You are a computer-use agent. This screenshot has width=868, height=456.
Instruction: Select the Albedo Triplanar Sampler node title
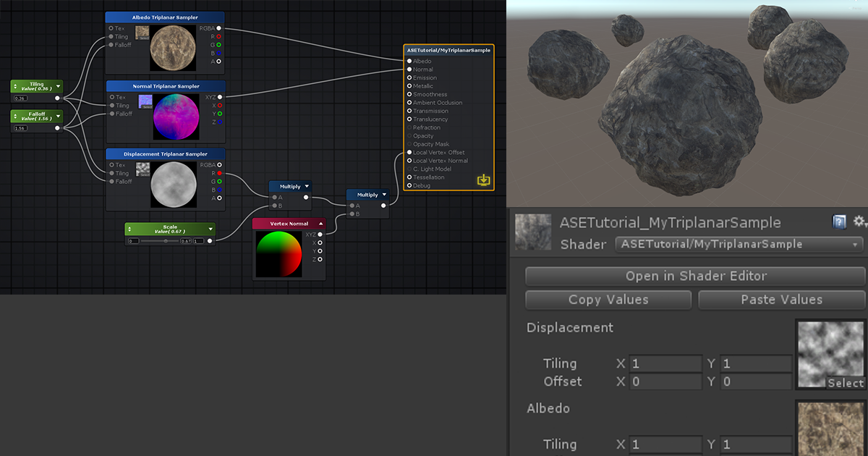point(165,17)
